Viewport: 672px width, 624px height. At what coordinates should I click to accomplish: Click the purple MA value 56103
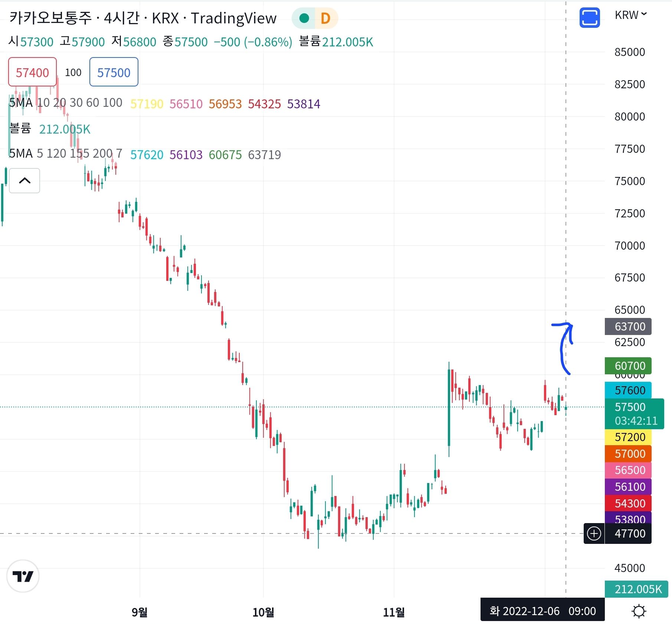[186, 155]
